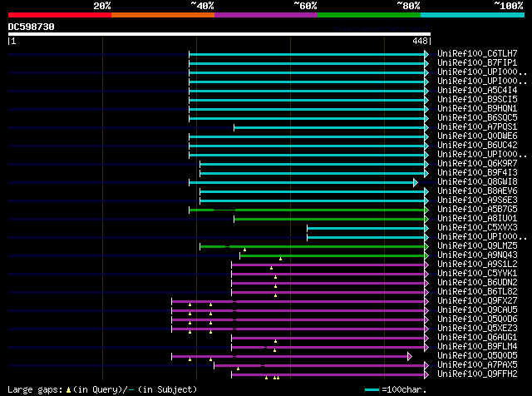Viewport: 532px width, 396px height.
Task: Choose the UniRef100_B6UC42 label
Action: click(x=477, y=146)
